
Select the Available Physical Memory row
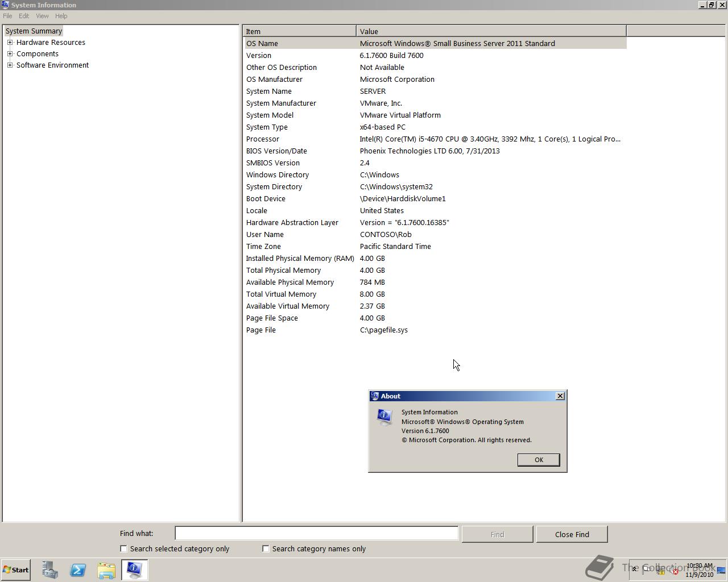pyautogui.click(x=435, y=282)
